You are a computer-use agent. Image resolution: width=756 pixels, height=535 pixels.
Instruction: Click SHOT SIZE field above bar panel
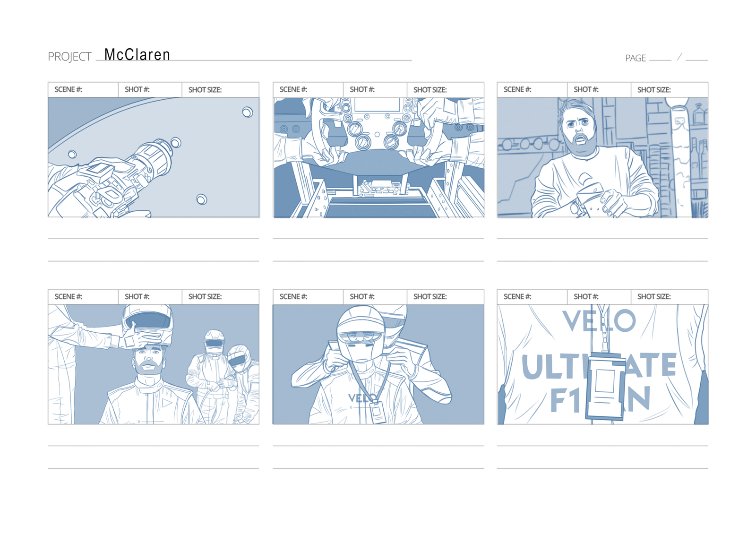[670, 89]
